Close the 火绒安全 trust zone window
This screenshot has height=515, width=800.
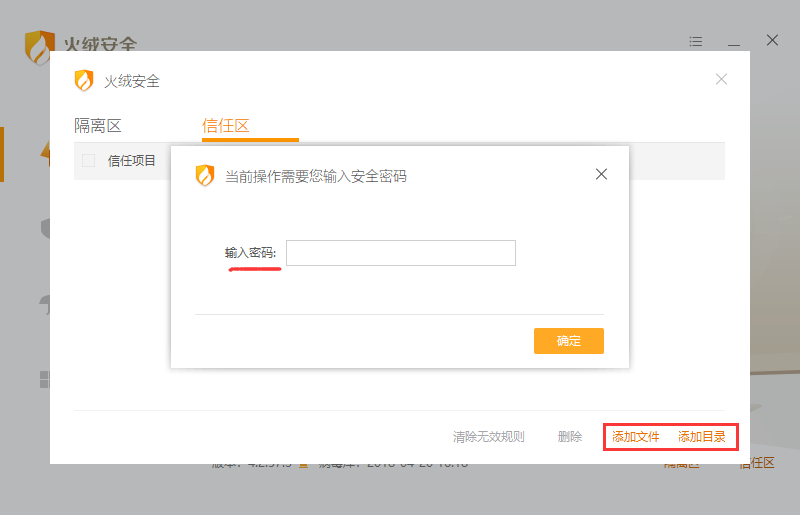tap(721, 79)
